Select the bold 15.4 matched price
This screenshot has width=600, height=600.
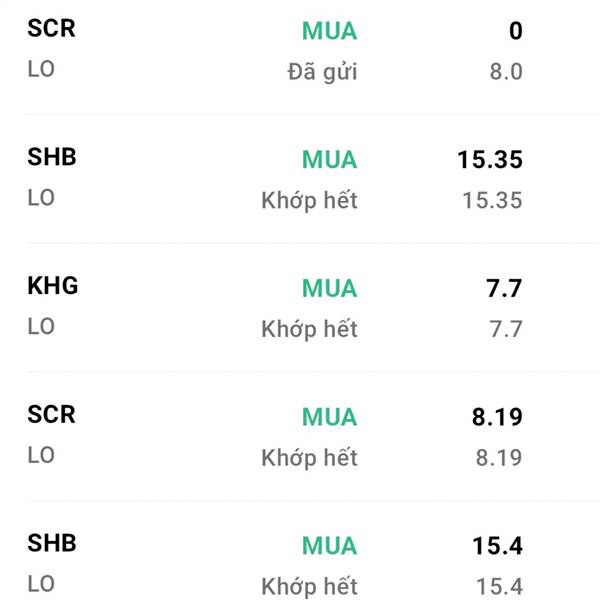pos(497,546)
